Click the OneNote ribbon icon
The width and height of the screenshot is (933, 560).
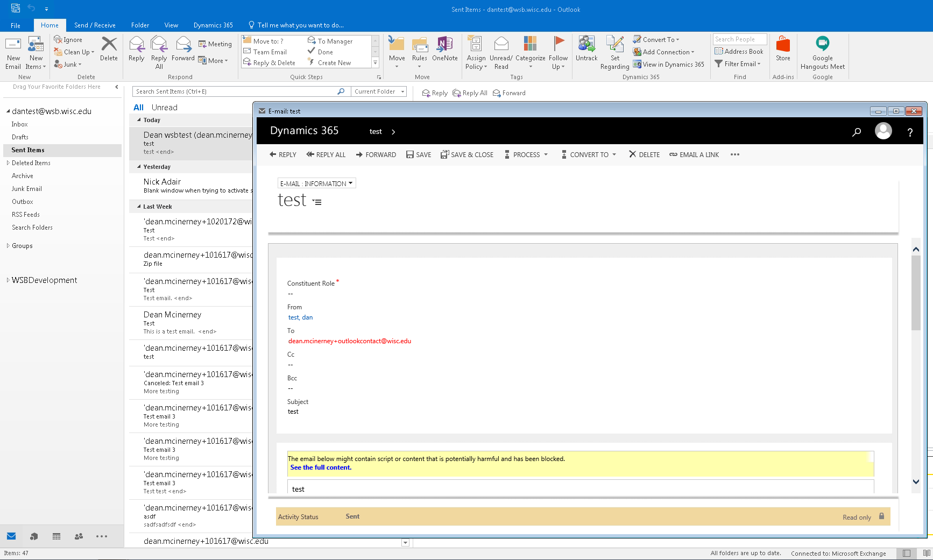444,49
